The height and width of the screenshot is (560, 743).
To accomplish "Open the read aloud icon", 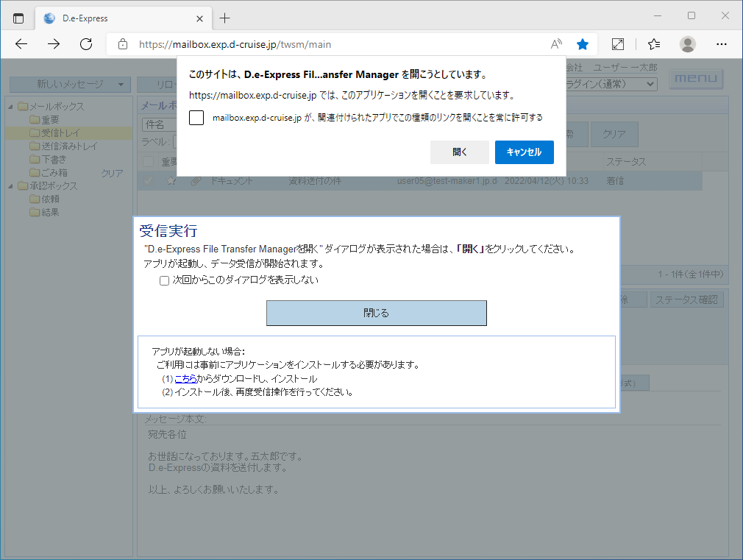I will 556,44.
